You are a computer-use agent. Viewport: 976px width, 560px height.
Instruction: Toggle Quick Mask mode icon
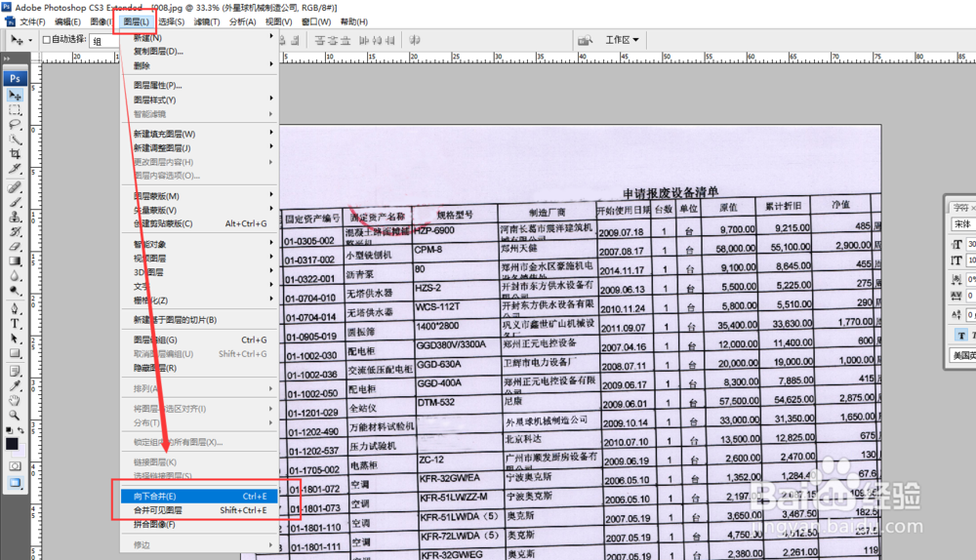[x=15, y=466]
